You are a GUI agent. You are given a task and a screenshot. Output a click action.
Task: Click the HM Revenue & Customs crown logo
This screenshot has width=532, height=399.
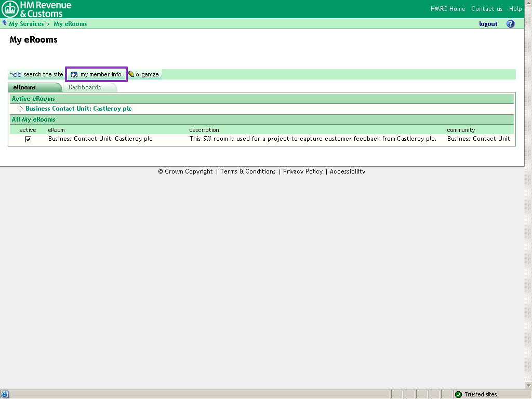pyautogui.click(x=10, y=9)
